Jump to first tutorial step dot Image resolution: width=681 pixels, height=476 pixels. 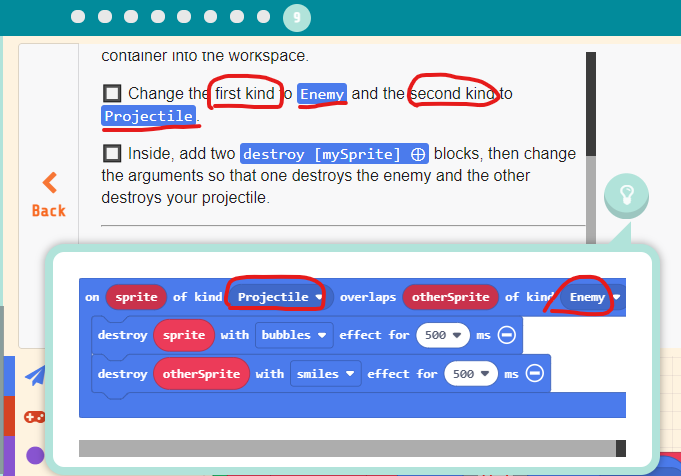[78, 17]
